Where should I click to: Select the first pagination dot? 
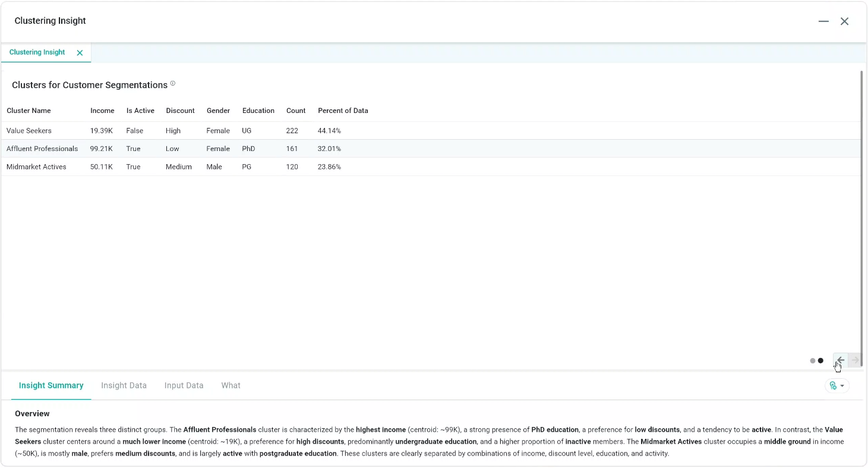pyautogui.click(x=813, y=360)
